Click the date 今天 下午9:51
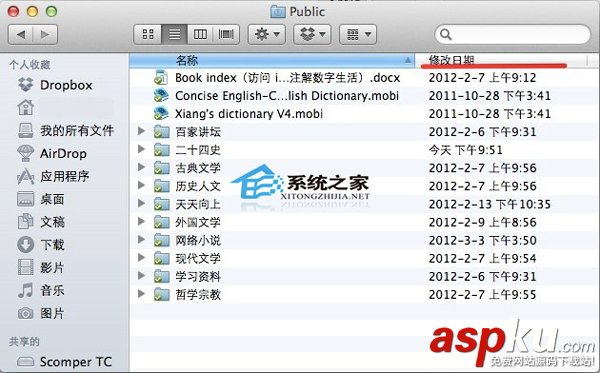The height and width of the screenshot is (373, 600). pos(465,150)
